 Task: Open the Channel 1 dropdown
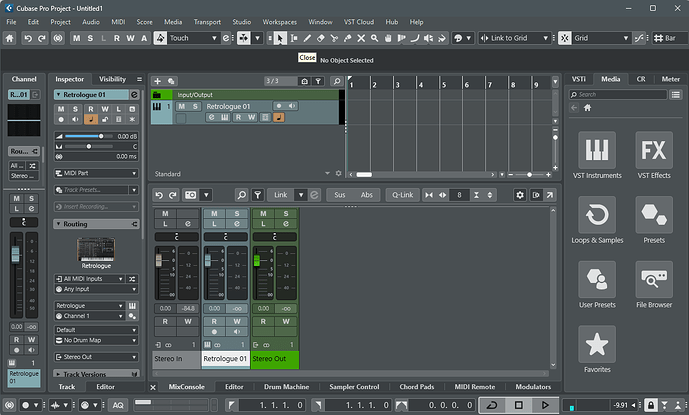90,316
